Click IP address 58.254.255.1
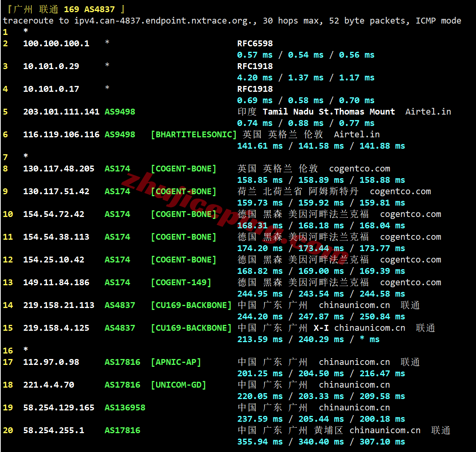 [54, 430]
